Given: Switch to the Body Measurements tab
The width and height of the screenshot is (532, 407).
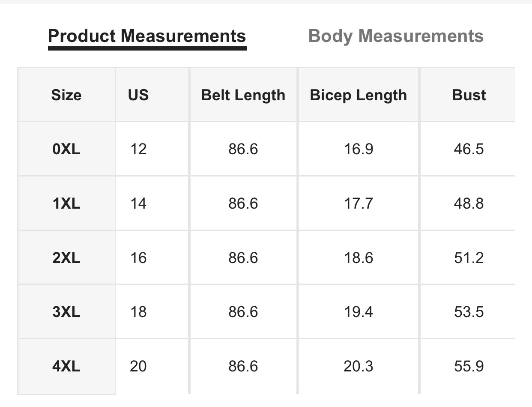Looking at the screenshot, I should (x=396, y=36).
